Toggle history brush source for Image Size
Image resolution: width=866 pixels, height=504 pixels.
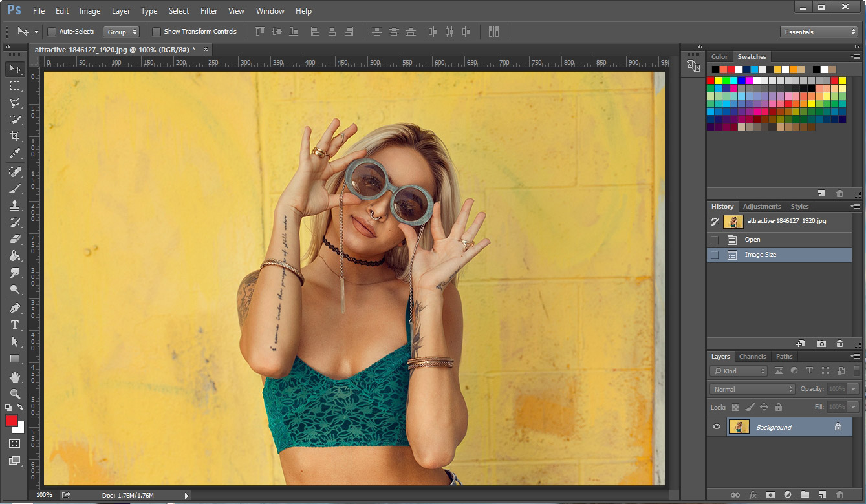point(715,255)
